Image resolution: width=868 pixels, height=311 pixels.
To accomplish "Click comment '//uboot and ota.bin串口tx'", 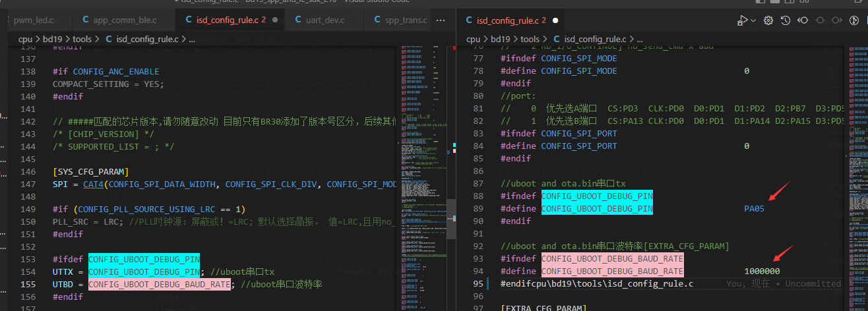I will coord(563,183).
